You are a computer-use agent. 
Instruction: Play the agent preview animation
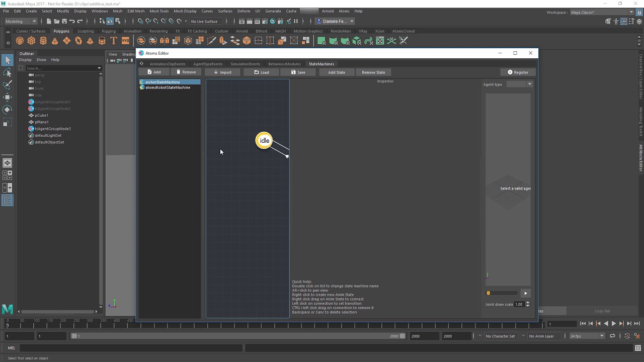(x=525, y=293)
